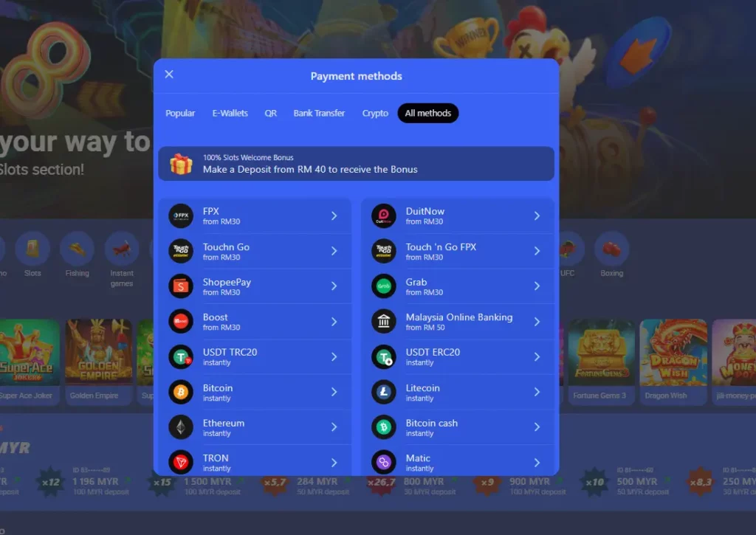Expand the USDT ERC20 row chevron

point(537,356)
